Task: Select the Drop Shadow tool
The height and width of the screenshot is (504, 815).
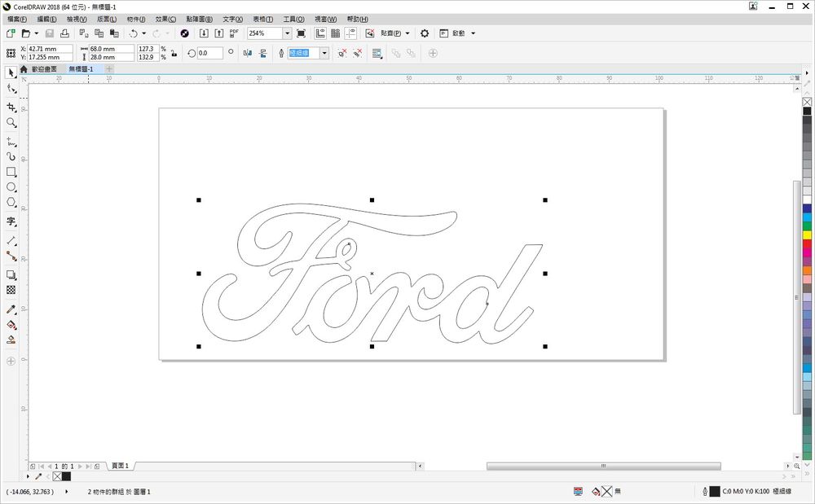Action: 11,275
